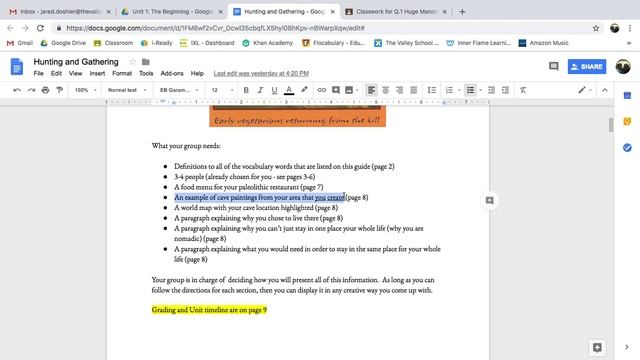
Task: Expand the numbered list options arrow
Action: pyautogui.click(x=459, y=90)
